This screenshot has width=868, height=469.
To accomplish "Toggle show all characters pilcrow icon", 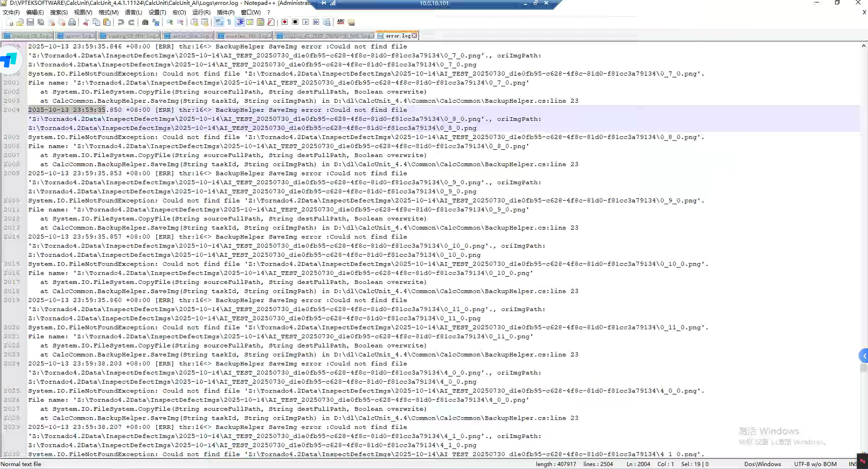I will (229, 22).
